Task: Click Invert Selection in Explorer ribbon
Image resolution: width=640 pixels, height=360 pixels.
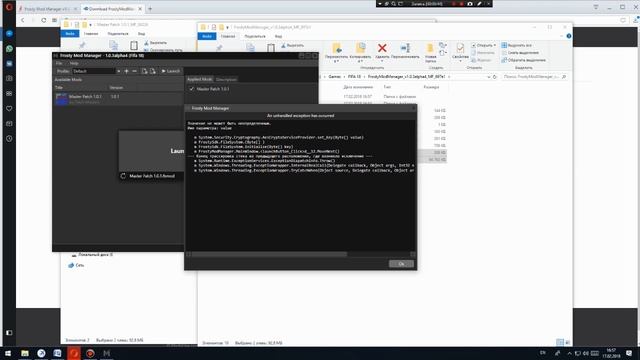Action: (x=524, y=60)
